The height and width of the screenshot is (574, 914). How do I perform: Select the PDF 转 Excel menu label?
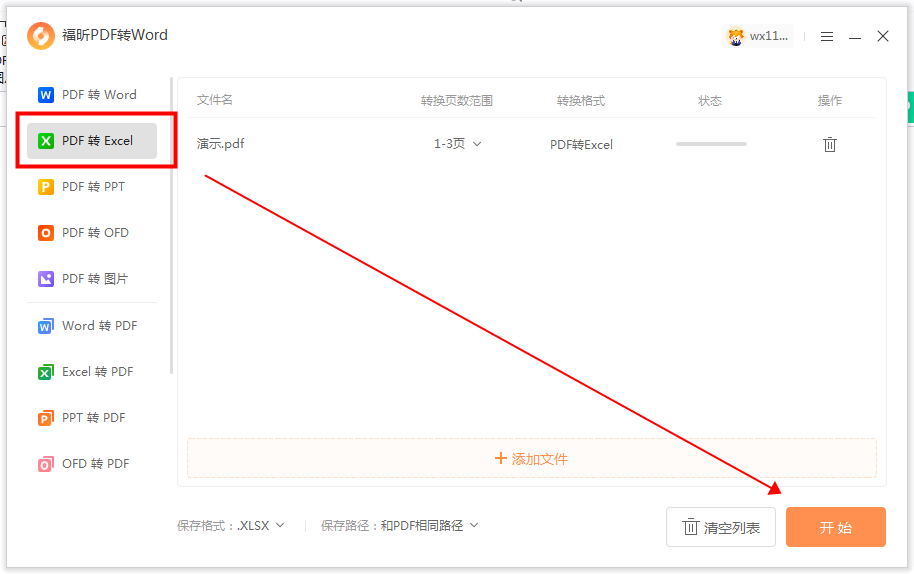97,141
